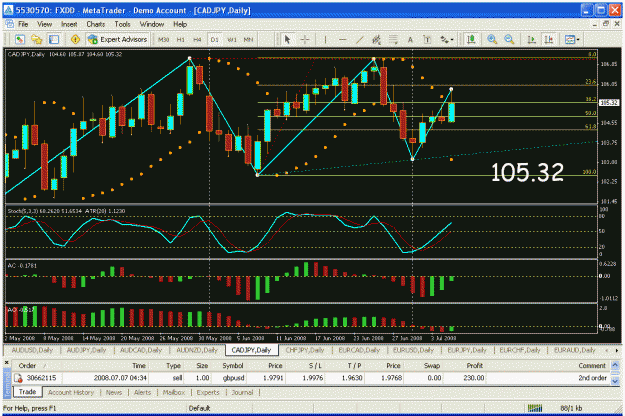Open the arrows objects dropdown

tap(447, 39)
